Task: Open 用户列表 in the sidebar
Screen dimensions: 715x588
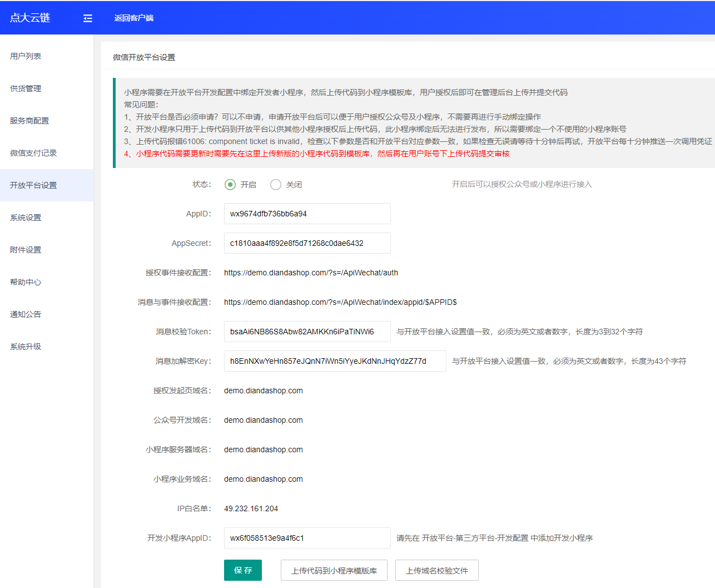Action: 47,56
